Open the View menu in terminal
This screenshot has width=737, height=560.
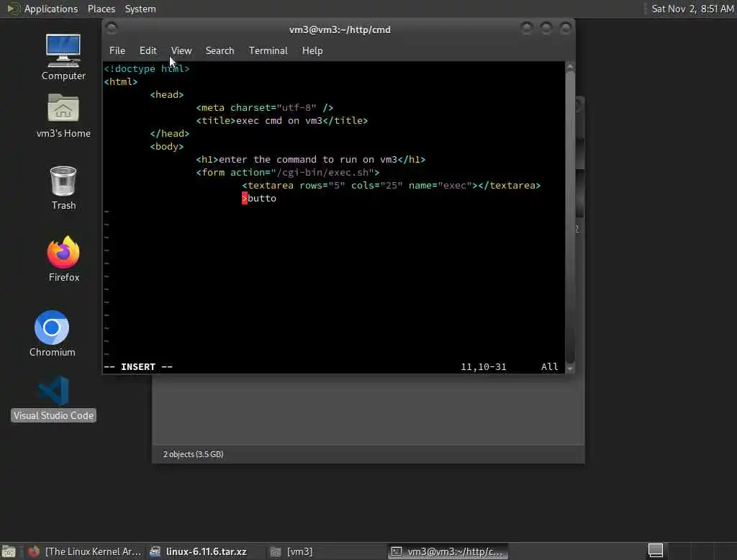click(x=181, y=50)
